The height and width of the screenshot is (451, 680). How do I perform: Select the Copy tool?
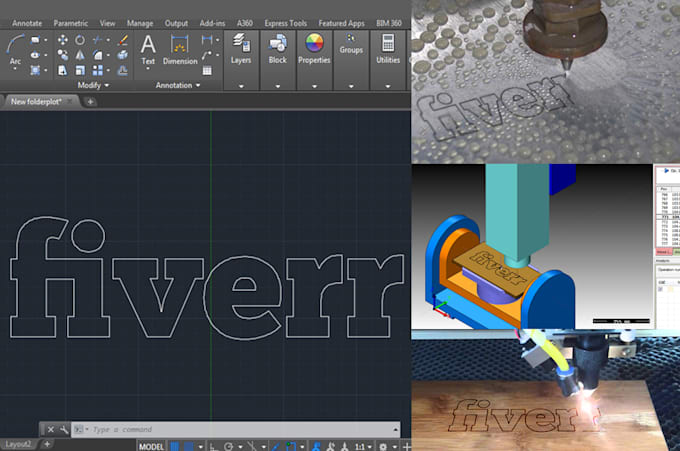tap(62, 55)
